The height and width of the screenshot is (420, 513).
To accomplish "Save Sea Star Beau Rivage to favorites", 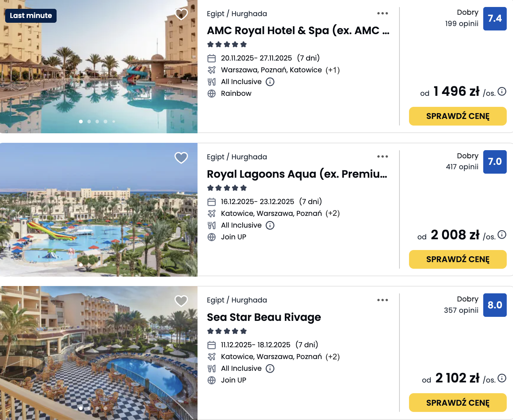I will (x=181, y=301).
